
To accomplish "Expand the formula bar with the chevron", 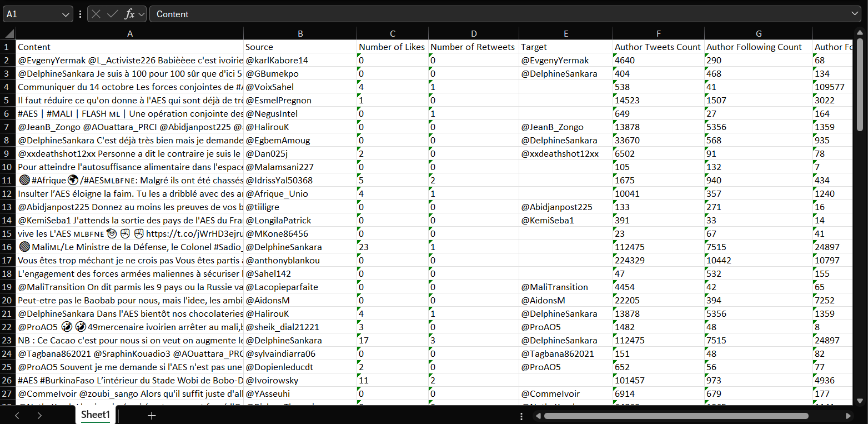I will [x=855, y=14].
